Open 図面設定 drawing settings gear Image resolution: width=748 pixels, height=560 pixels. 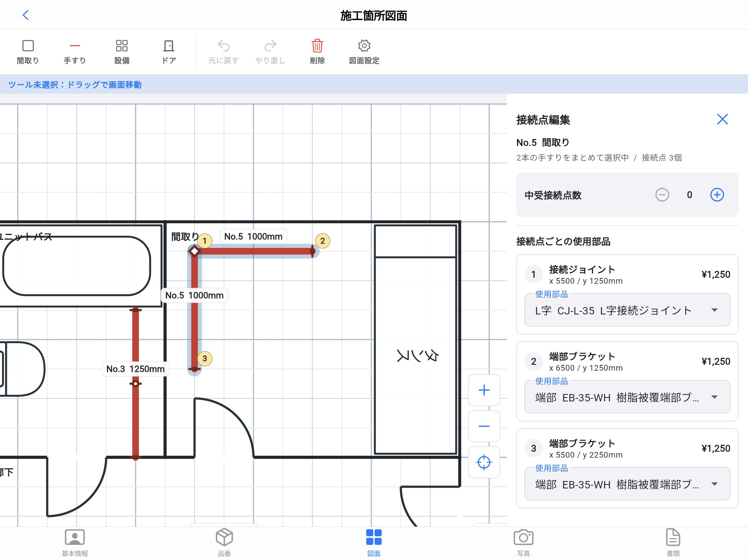click(x=364, y=52)
